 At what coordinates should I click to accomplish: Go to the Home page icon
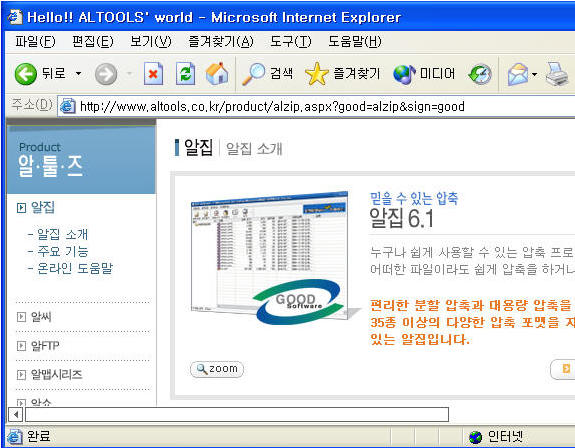click(217, 74)
